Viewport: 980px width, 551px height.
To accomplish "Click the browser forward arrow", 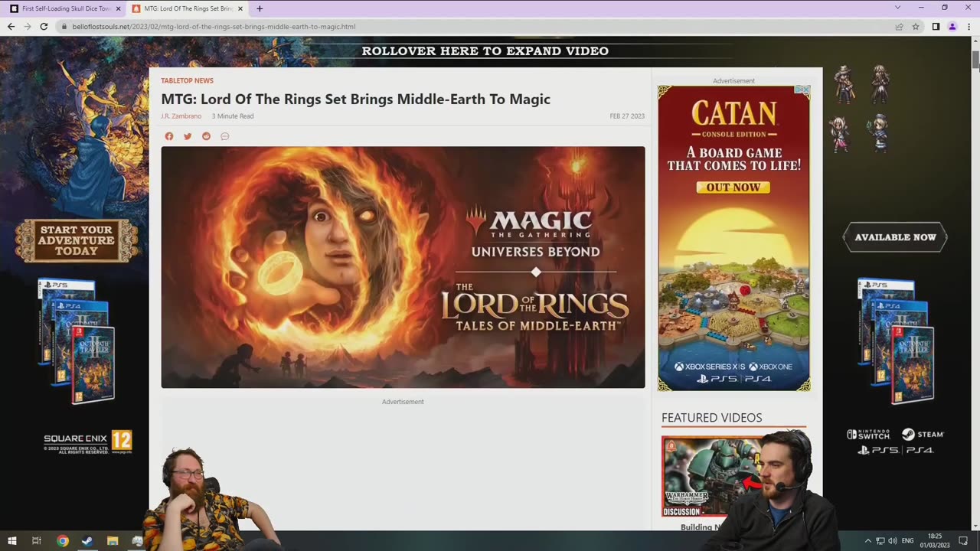I will [28, 26].
